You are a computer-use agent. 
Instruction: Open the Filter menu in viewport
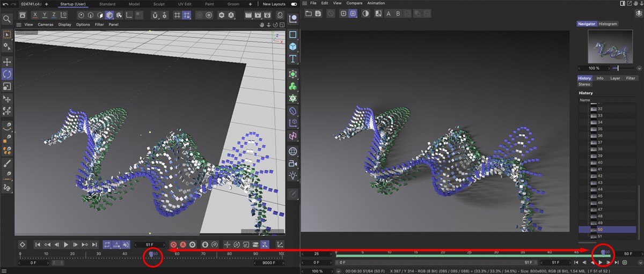pyautogui.click(x=99, y=25)
